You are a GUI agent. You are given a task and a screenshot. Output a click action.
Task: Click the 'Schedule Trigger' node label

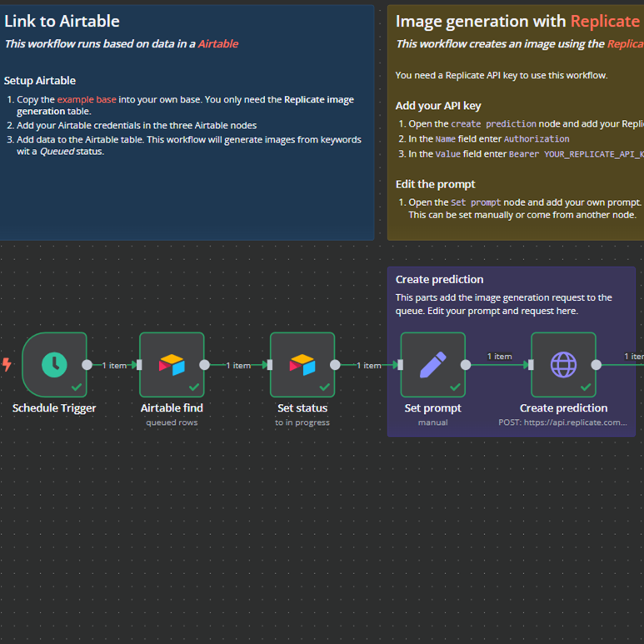click(x=54, y=408)
